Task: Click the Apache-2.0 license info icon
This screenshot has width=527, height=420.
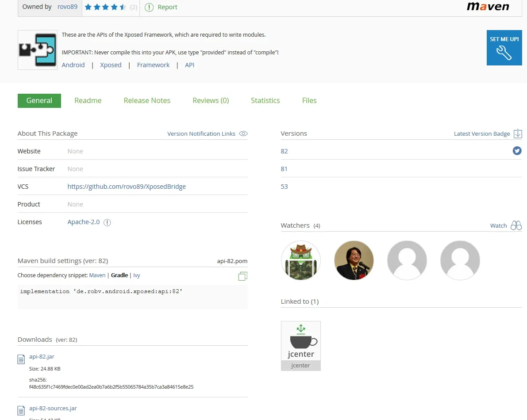Action: click(107, 222)
